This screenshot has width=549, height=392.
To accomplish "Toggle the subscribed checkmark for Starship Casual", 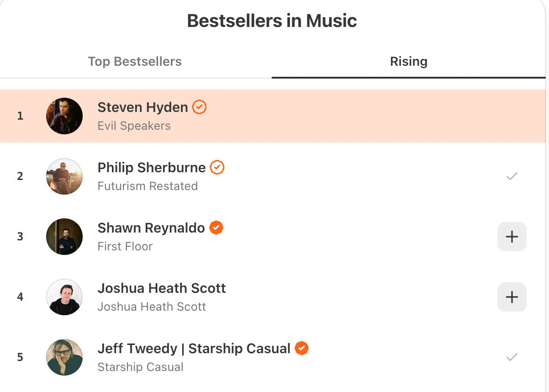I will coord(512,357).
